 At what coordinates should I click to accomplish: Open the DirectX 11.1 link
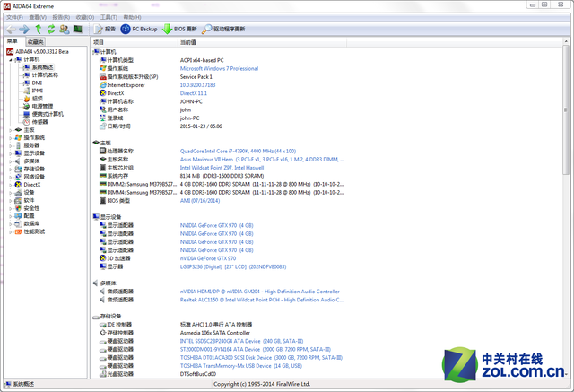click(x=194, y=93)
